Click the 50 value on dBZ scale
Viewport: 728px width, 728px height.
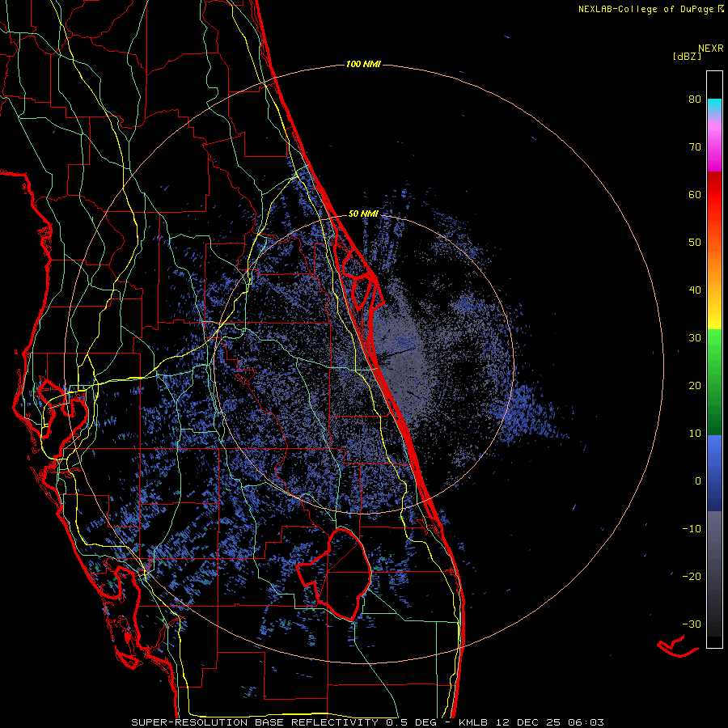click(x=695, y=243)
